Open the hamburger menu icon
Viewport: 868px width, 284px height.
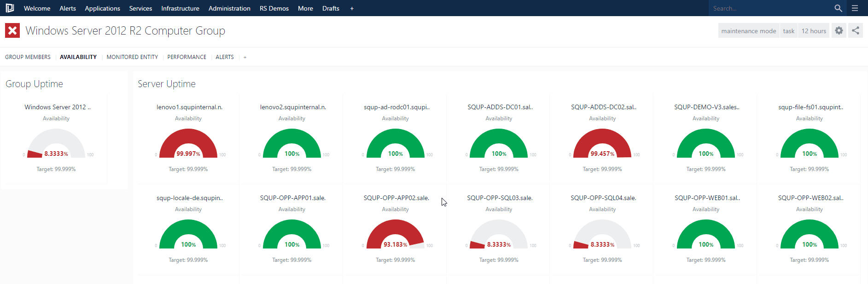tap(855, 8)
